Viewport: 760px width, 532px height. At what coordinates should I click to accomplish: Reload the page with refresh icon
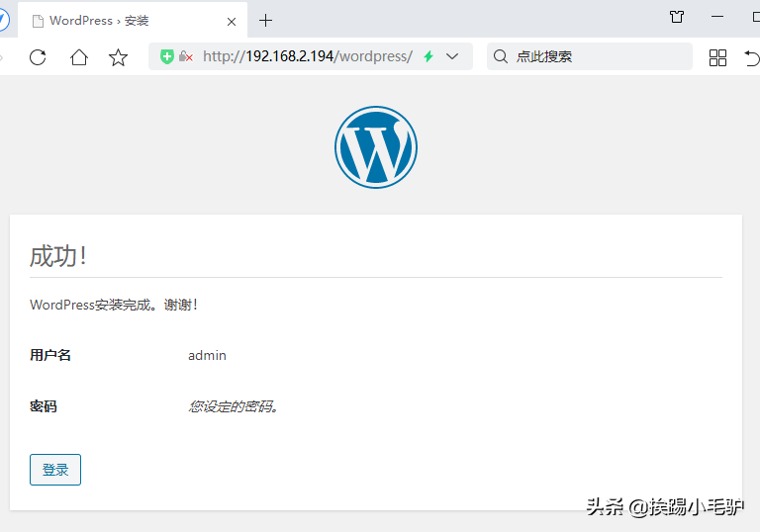[38, 57]
